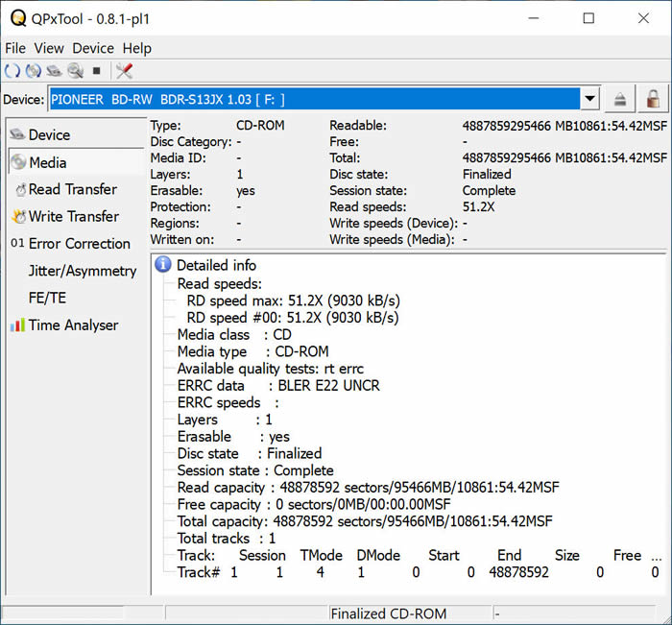Expand the Device selection dropdown arrow
Viewport: 672px width, 625px height.
(590, 100)
